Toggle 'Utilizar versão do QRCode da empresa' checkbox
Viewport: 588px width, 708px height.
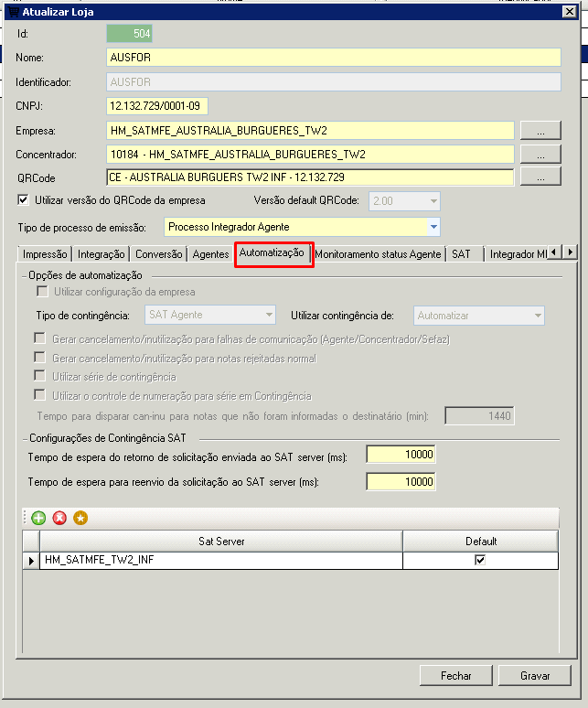[x=24, y=200]
